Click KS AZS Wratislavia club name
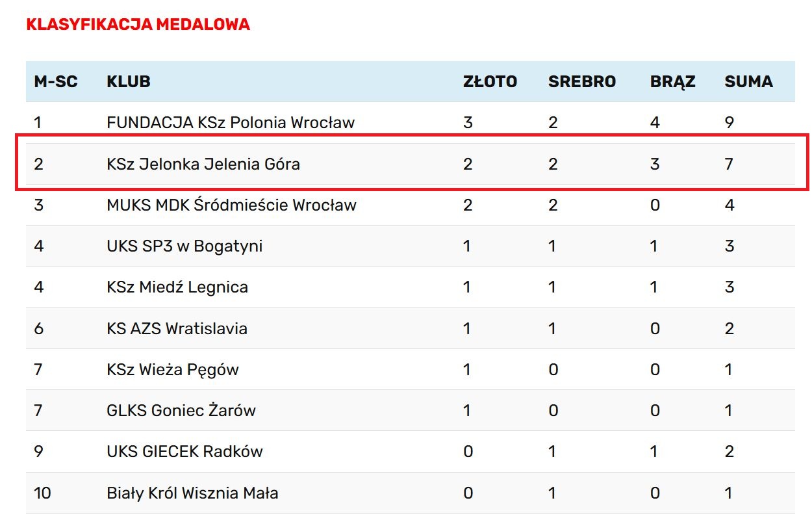The height and width of the screenshot is (522, 812). [x=177, y=328]
